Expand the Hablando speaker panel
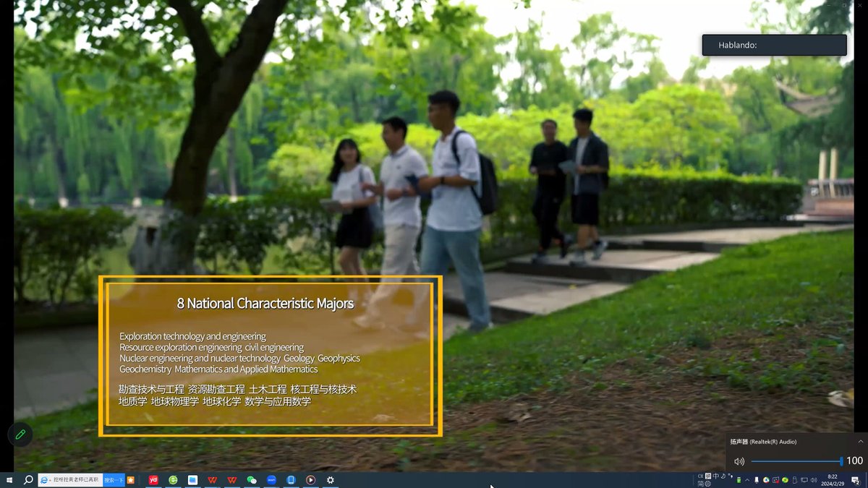Image resolution: width=868 pixels, height=488 pixels. [x=774, y=45]
